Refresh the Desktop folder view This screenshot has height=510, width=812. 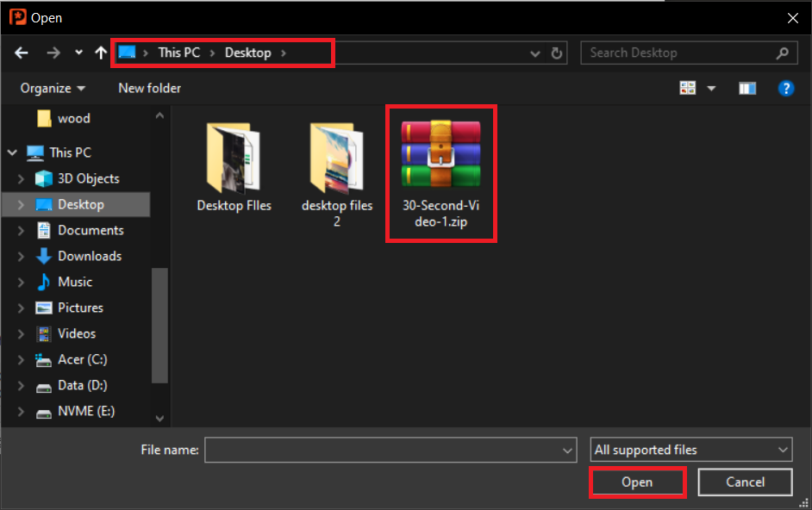(558, 53)
